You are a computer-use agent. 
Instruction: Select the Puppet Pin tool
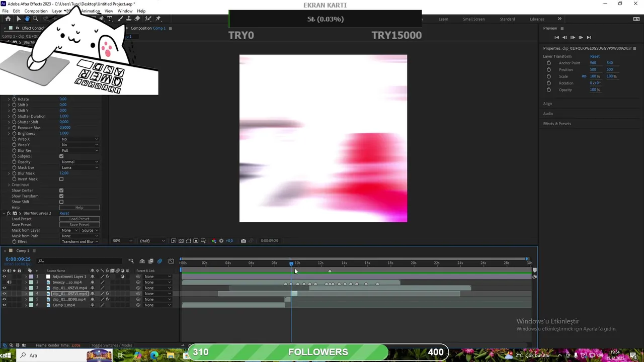158,19
